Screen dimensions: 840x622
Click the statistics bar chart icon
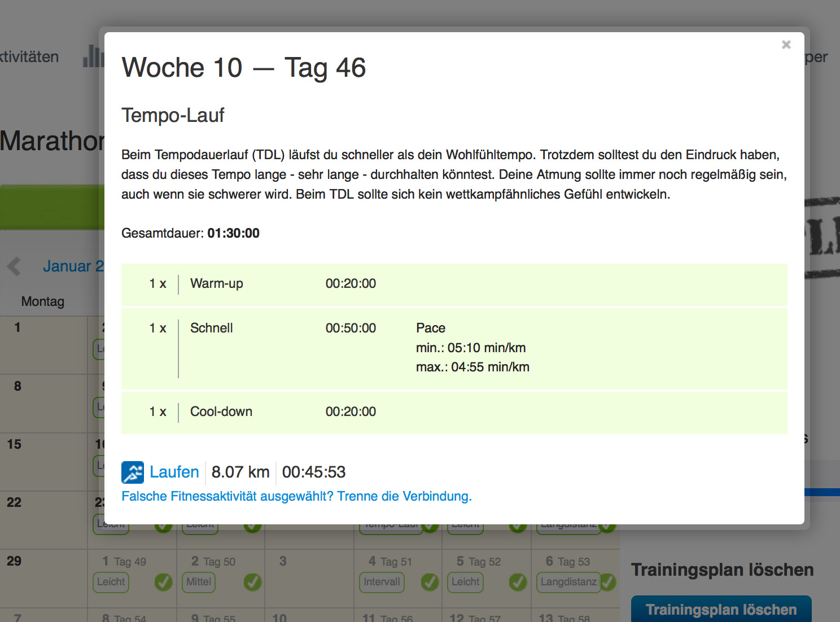point(93,56)
